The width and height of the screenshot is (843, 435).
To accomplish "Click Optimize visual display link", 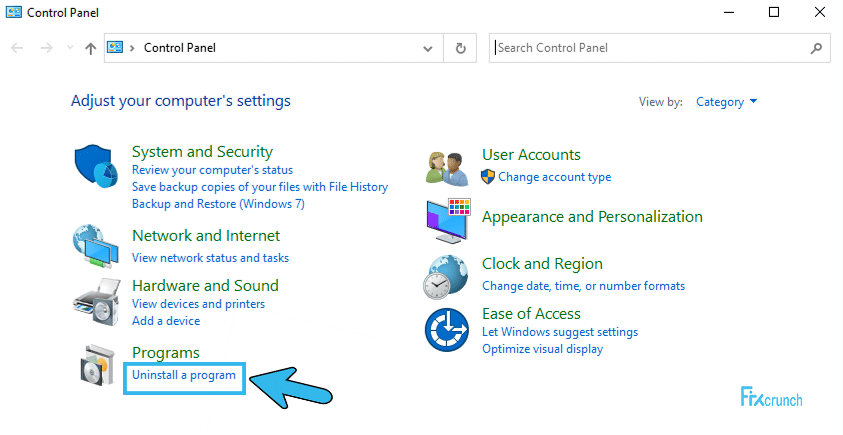I will click(x=542, y=349).
